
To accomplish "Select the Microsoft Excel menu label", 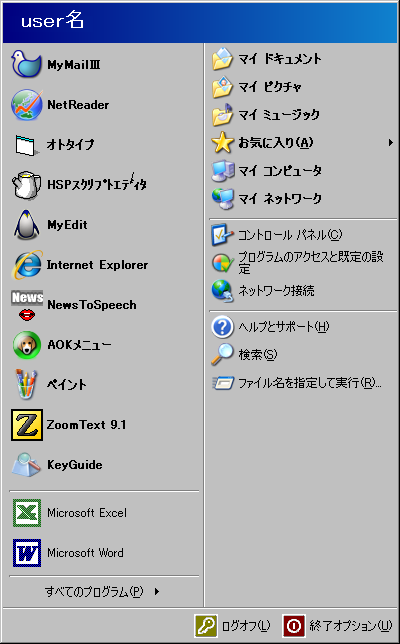I will click(87, 513).
